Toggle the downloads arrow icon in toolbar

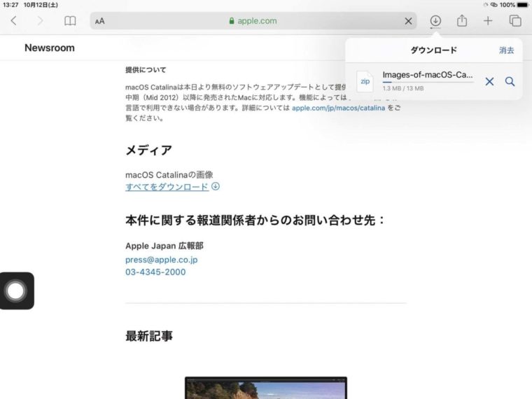(x=435, y=21)
